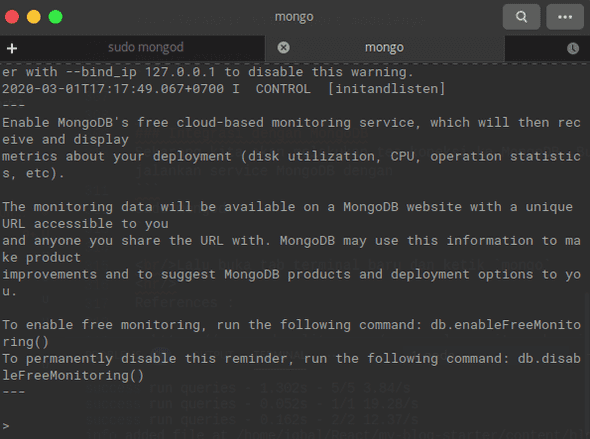Click the 127.0.0.1 address in the output
Viewport: 590px width, 439px height.
(180, 72)
